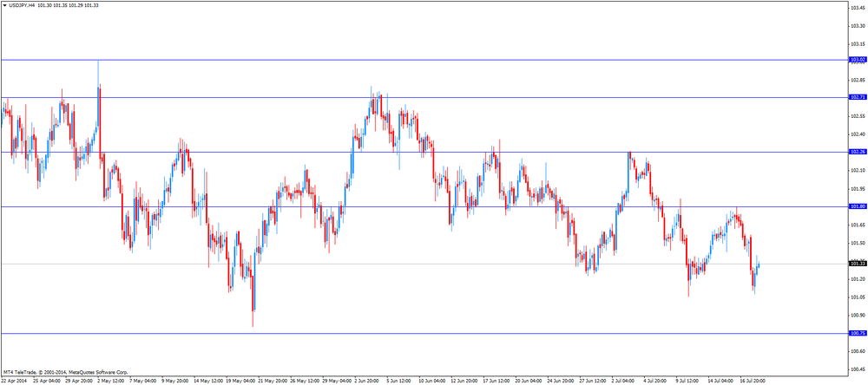This screenshot has height=385, width=868.
Task: Click the triangle arrow beside USDJPY,H4
Action: click(x=3, y=5)
